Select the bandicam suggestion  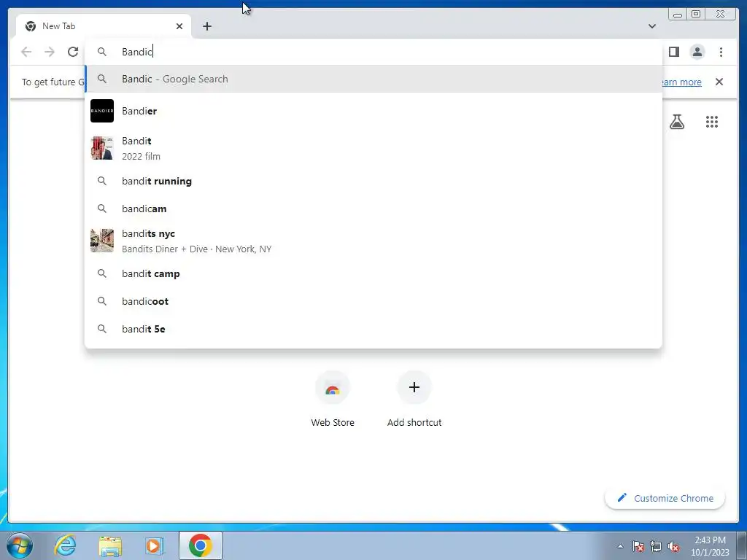373,209
